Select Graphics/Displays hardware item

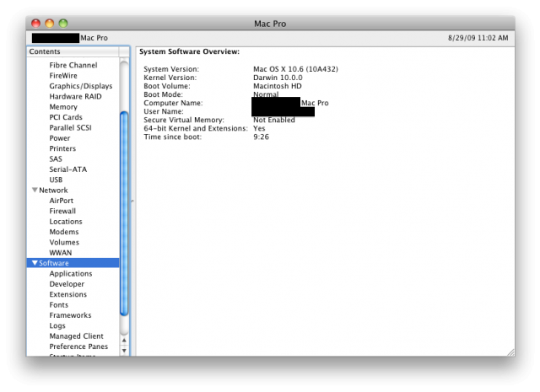pyautogui.click(x=80, y=86)
